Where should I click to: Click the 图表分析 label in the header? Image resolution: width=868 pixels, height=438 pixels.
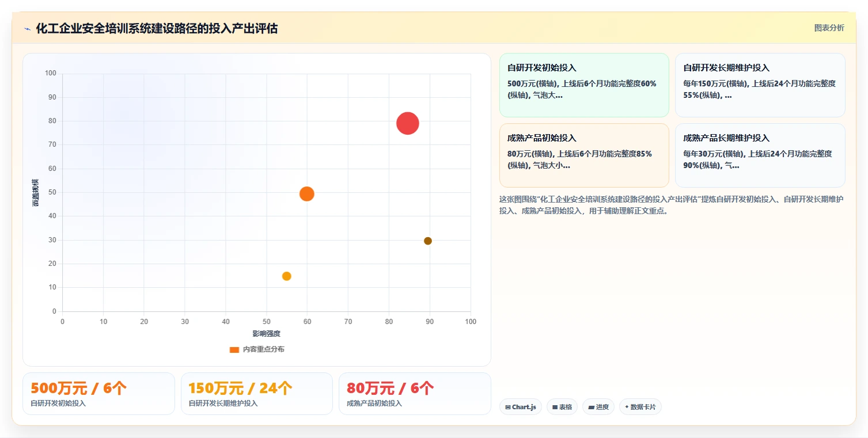click(x=829, y=28)
